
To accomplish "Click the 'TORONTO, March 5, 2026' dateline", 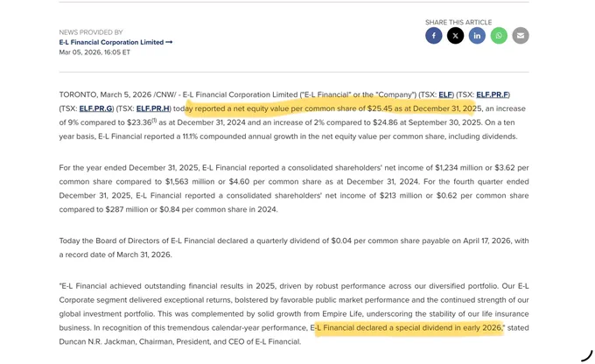I will coord(105,94).
